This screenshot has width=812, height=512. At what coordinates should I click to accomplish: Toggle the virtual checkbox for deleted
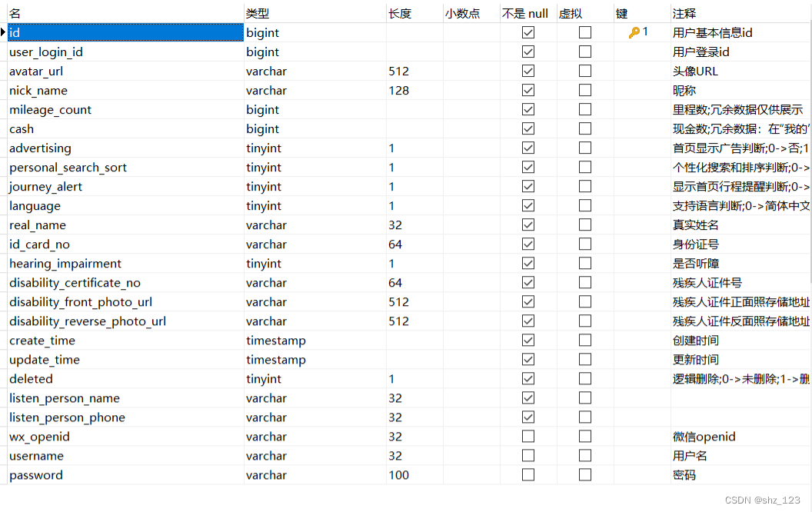[585, 379]
